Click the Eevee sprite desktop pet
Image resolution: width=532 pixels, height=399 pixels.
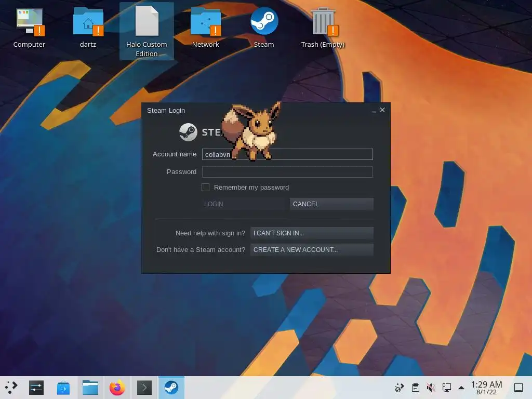[x=252, y=131]
